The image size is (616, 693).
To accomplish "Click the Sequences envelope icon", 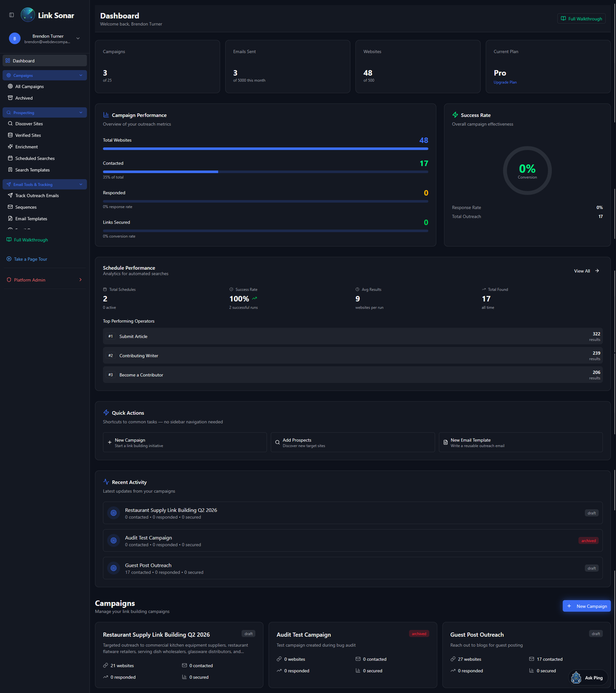I will (10, 207).
